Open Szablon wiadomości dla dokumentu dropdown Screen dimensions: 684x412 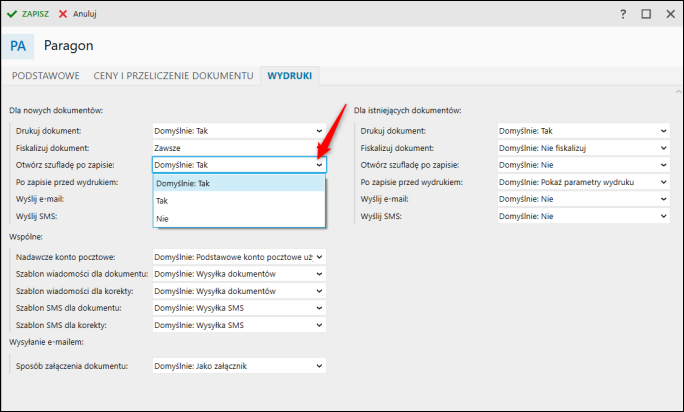[239, 274]
